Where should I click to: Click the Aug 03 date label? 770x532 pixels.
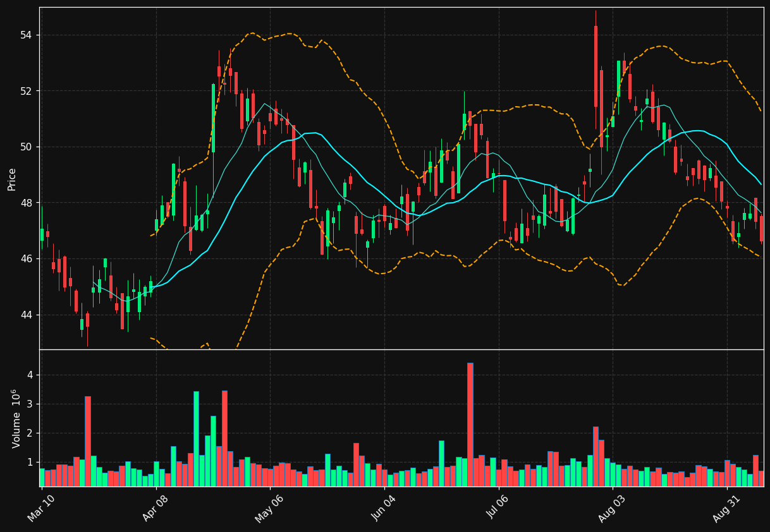(x=611, y=509)
